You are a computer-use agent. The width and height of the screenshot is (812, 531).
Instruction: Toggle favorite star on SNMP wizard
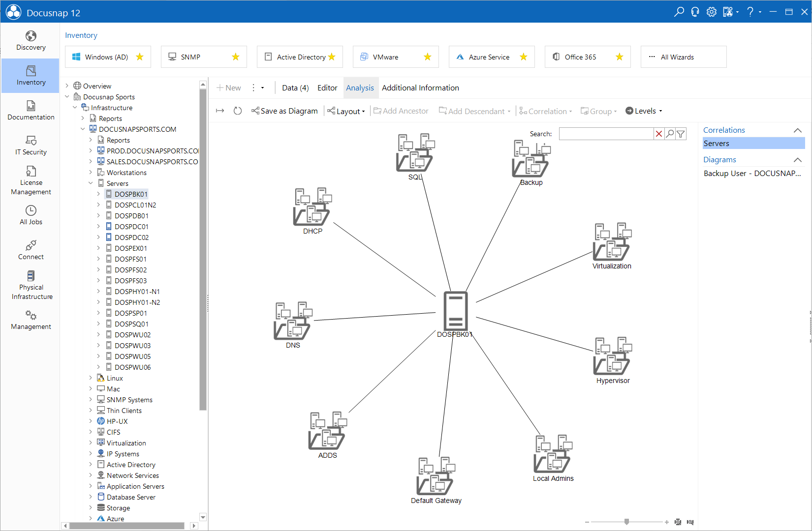click(236, 57)
